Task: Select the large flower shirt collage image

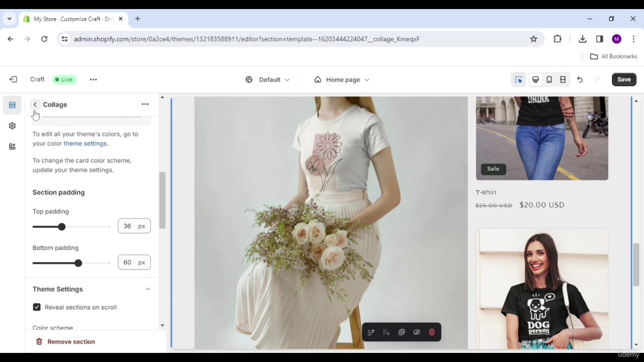Action: pos(331,223)
